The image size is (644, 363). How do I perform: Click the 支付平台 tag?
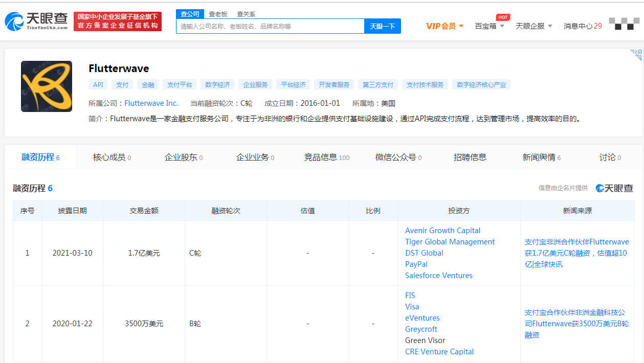pyautogui.click(x=180, y=85)
